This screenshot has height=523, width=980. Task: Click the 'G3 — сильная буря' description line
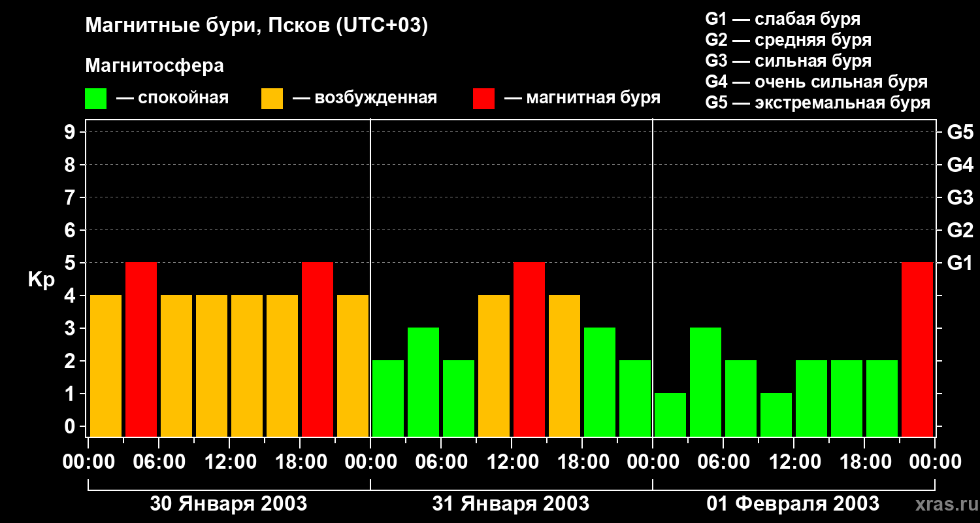(789, 61)
